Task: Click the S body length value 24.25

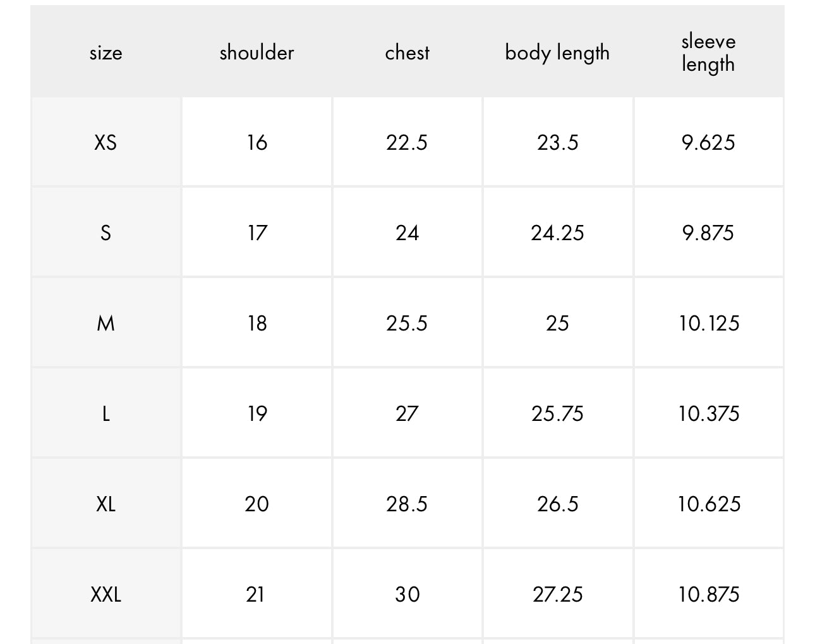Action: [x=557, y=233]
